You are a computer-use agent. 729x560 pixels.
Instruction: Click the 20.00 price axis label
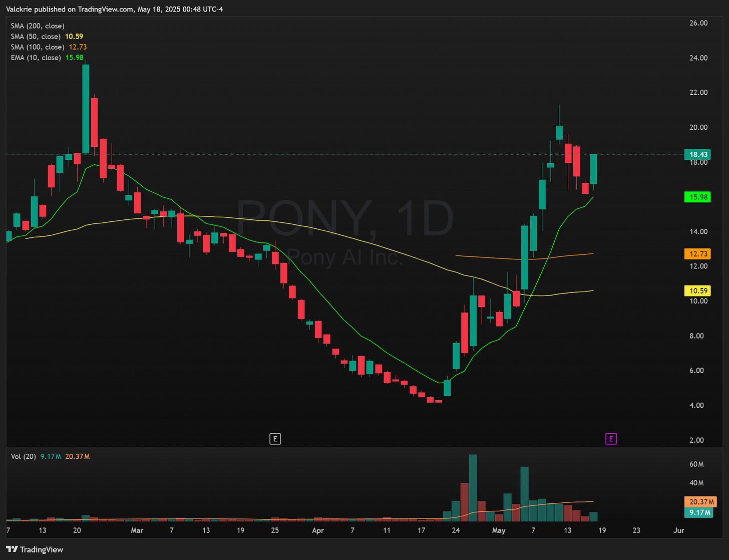click(x=698, y=127)
